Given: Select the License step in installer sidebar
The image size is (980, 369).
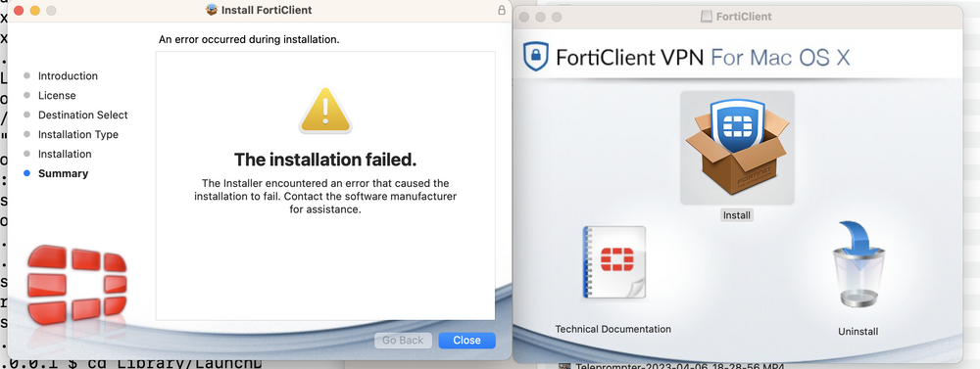Looking at the screenshot, I should coord(56,96).
